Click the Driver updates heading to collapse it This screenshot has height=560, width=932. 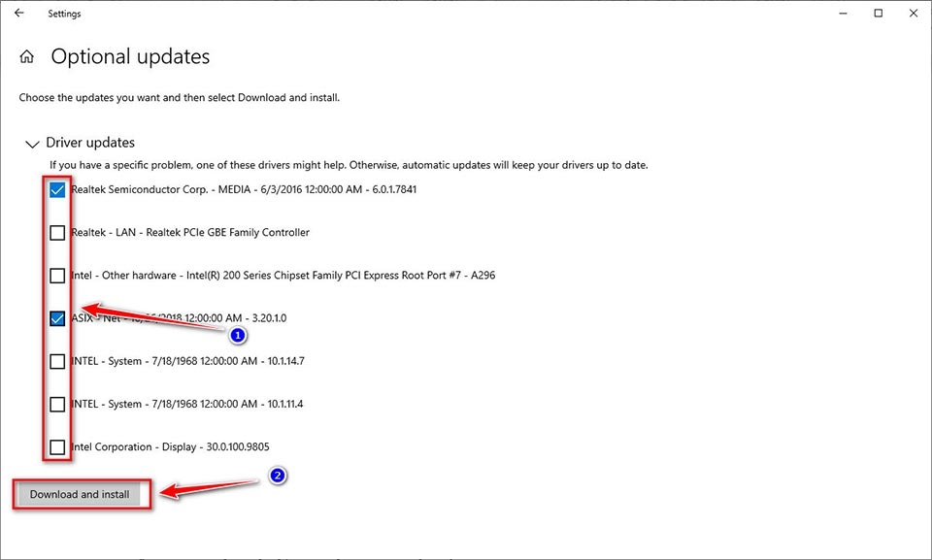pyautogui.click(x=87, y=142)
